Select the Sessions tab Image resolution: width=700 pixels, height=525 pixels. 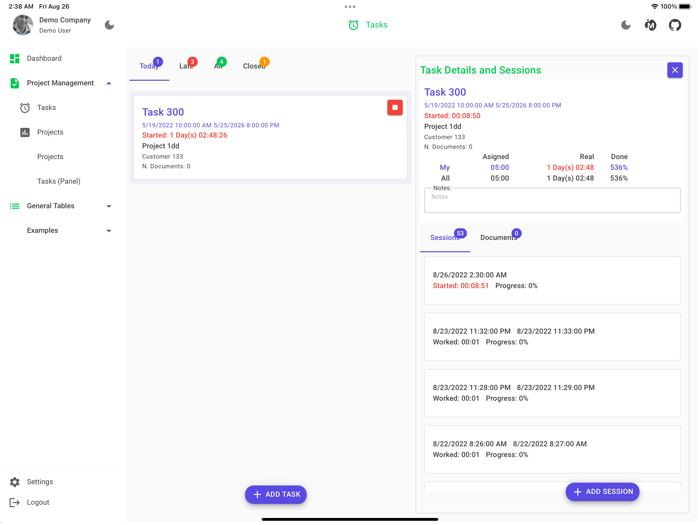click(445, 238)
